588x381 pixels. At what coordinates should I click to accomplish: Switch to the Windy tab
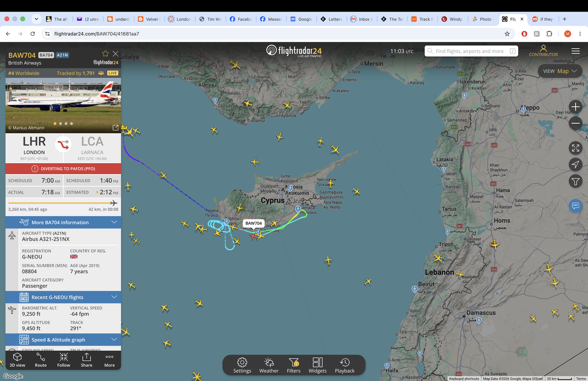pos(453,19)
